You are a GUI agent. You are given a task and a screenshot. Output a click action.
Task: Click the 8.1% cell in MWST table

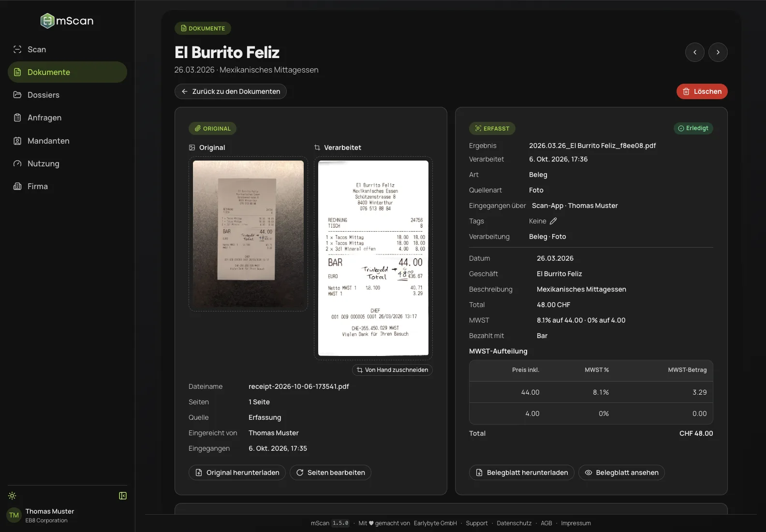[x=601, y=392]
